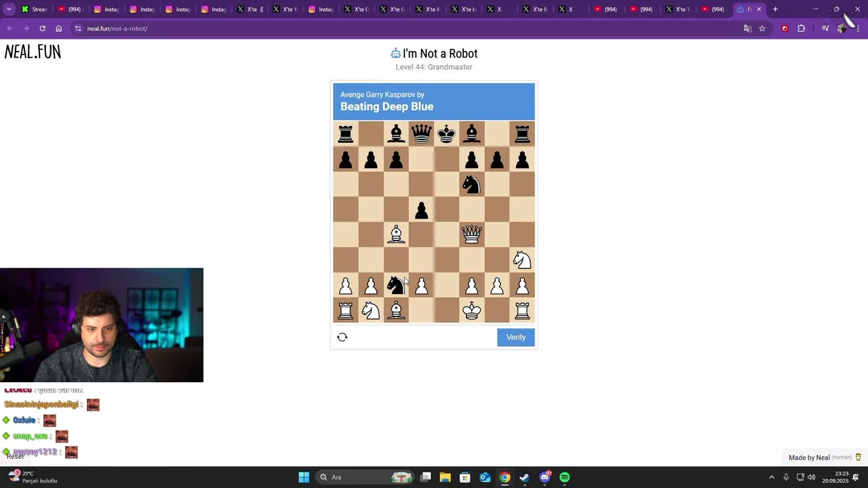Viewport: 868px width, 488px height.
Task: Select the white king piece
Action: pos(472,310)
